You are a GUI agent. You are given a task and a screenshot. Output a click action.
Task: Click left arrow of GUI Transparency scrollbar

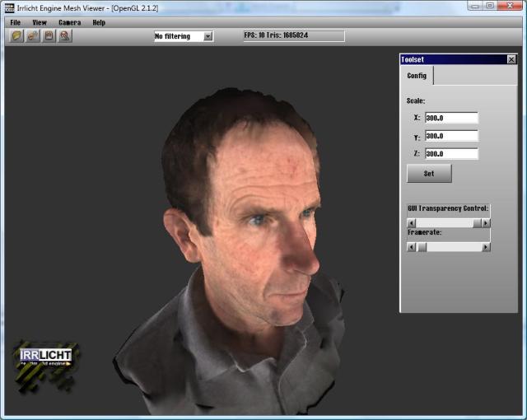411,222
